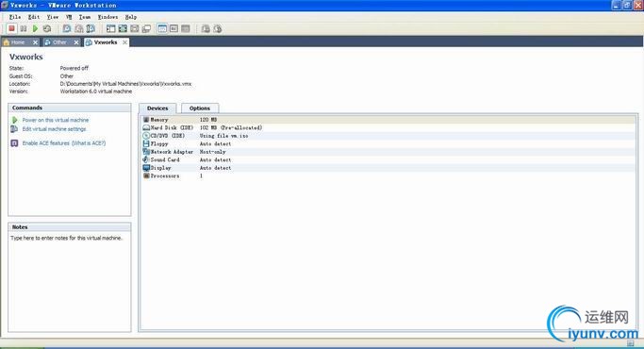This screenshot has height=349, width=644.
Task: Click the '102 MB (Pre-allocated)' value
Action: (x=231, y=127)
